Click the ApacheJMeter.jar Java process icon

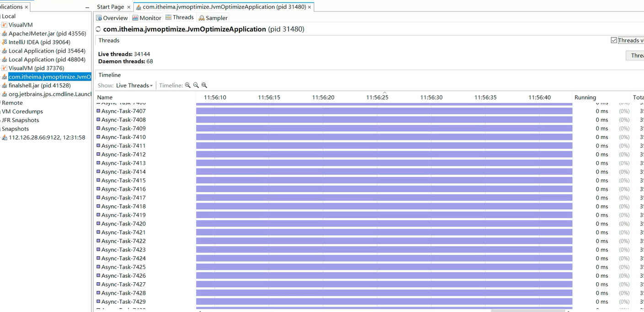(5, 33)
